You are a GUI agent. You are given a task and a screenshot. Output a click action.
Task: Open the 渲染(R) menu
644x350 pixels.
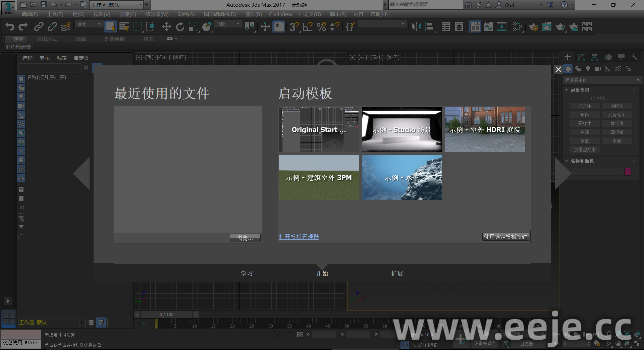(x=253, y=14)
